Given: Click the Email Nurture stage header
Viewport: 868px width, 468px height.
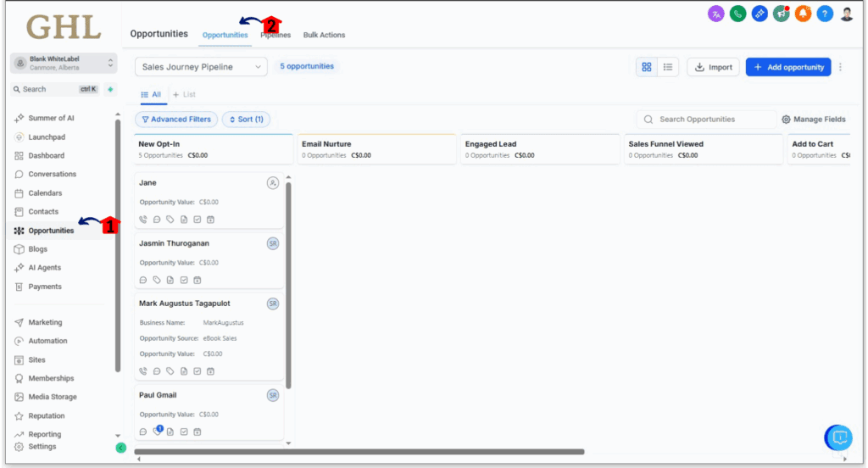Looking at the screenshot, I should pyautogui.click(x=377, y=149).
